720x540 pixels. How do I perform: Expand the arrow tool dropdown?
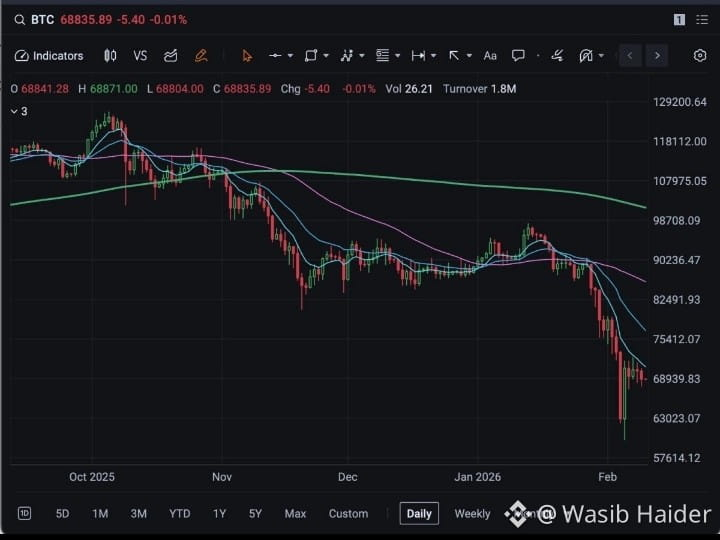(469, 56)
